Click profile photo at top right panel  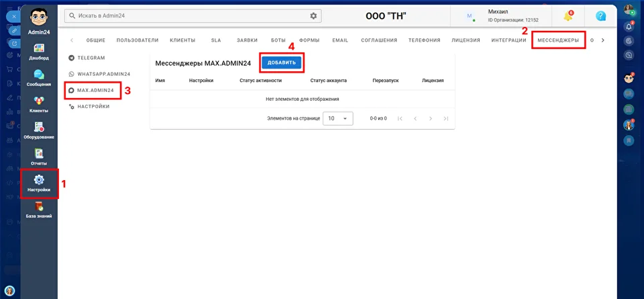coord(629,10)
